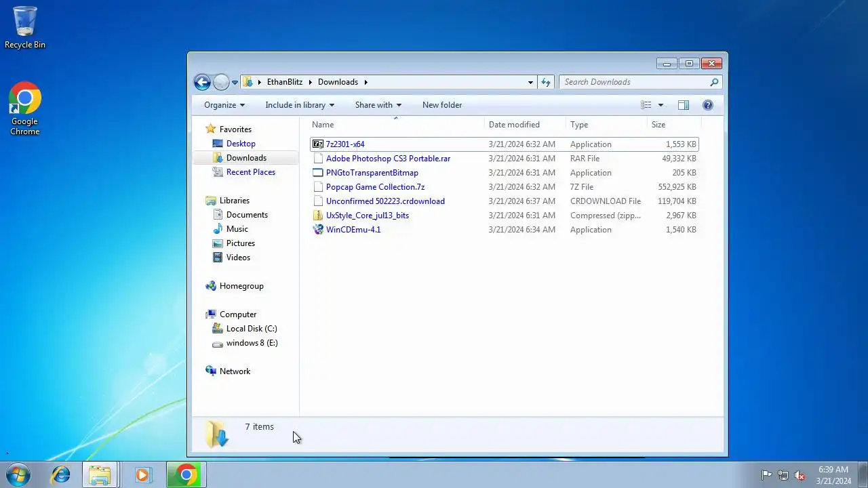Viewport: 868px width, 488px height.
Task: Switch to Chrome on the taskbar
Action: [x=186, y=474]
